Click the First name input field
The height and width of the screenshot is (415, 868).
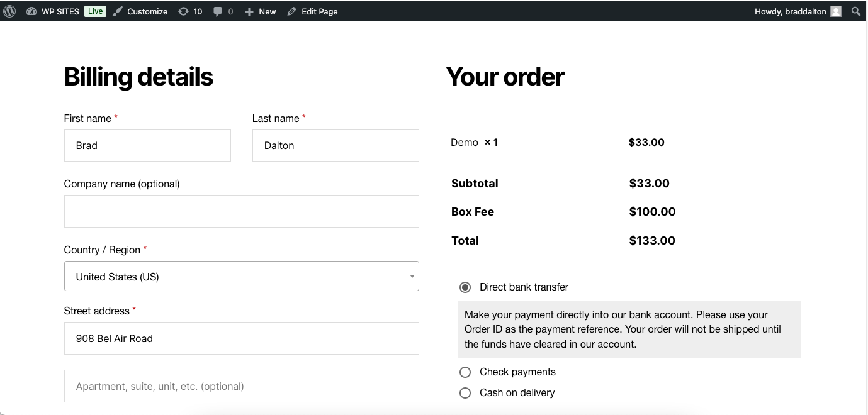pos(147,145)
